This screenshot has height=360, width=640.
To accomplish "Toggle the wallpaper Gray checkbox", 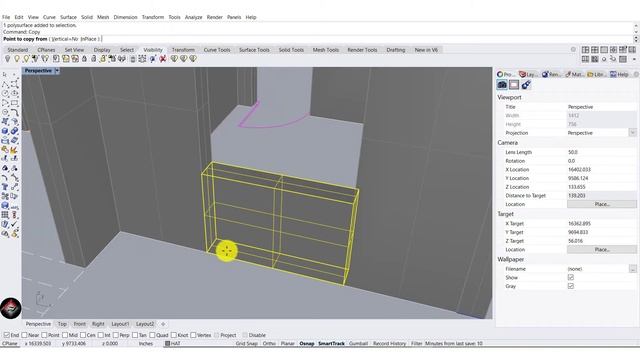I will point(571,286).
